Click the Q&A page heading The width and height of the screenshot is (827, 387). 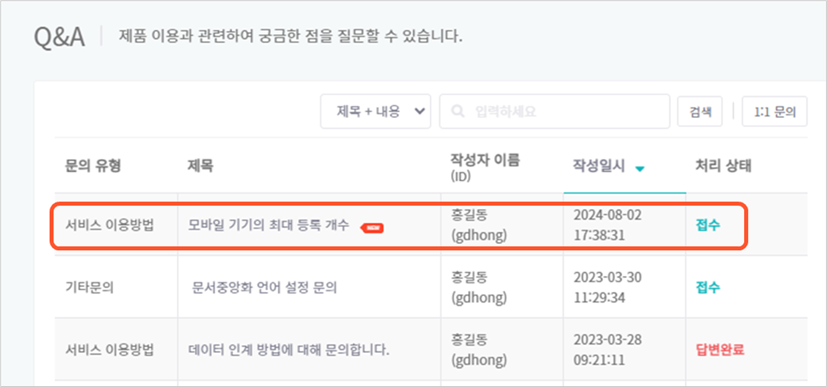coord(59,37)
